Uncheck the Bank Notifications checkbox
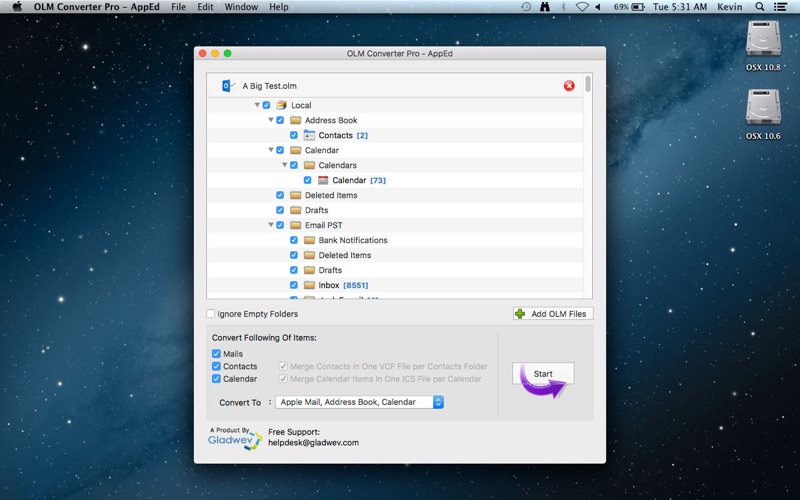 coord(294,240)
